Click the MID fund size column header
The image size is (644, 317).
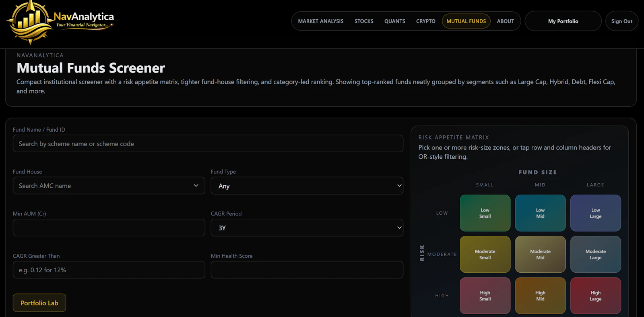540,185
